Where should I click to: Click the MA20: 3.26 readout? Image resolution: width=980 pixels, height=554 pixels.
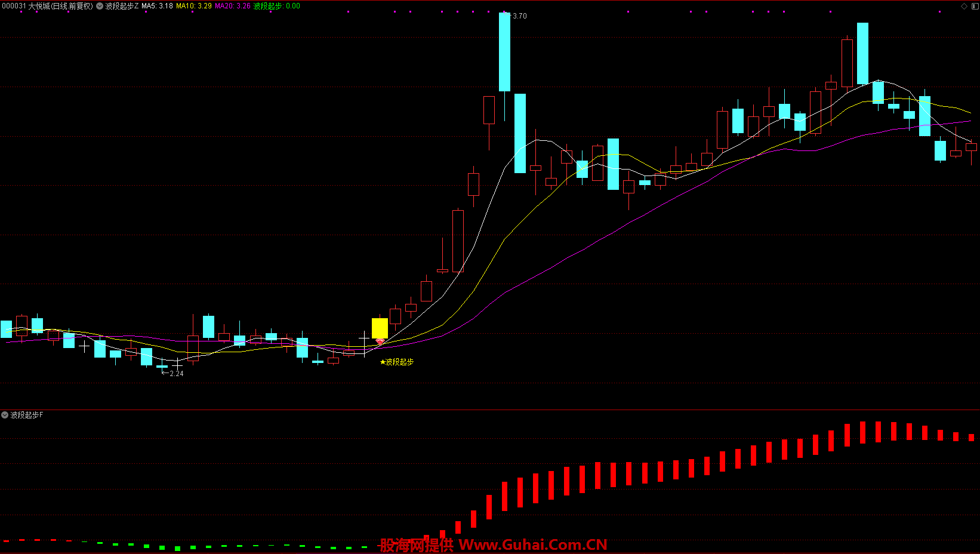click(x=233, y=6)
